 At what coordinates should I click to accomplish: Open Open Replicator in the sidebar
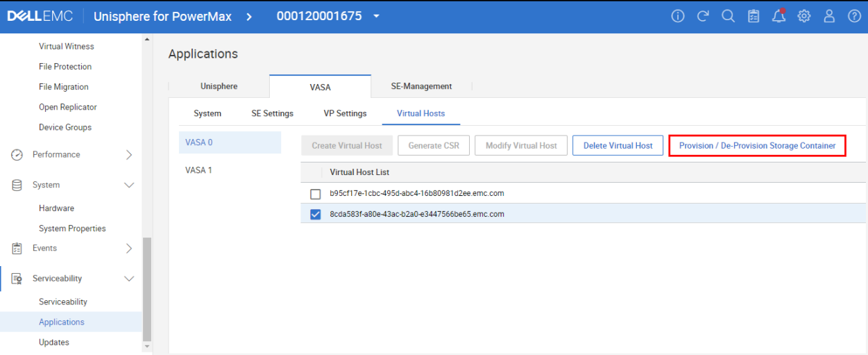tap(68, 108)
